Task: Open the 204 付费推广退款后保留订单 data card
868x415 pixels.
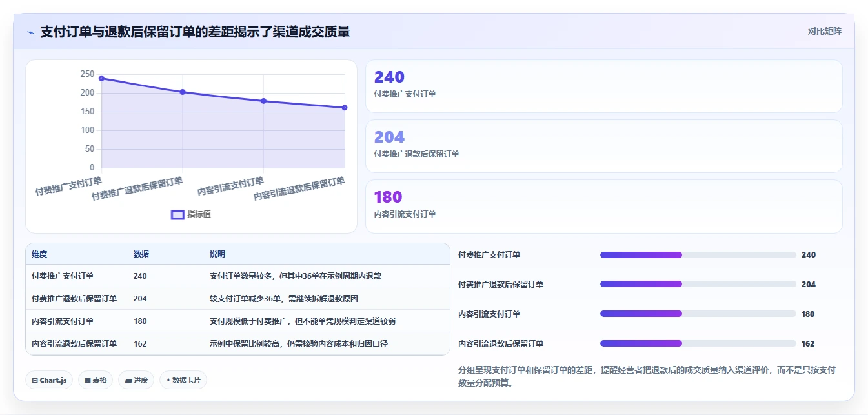Action: [x=603, y=147]
